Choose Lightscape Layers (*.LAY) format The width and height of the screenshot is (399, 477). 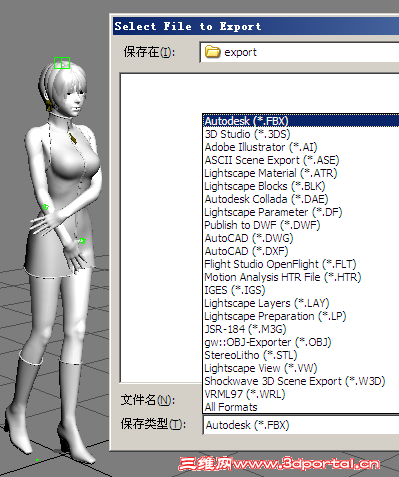point(301,303)
